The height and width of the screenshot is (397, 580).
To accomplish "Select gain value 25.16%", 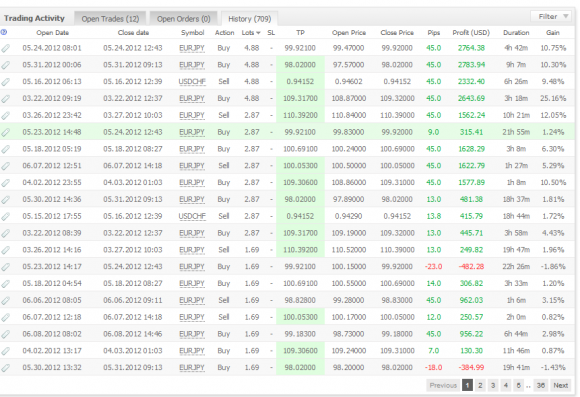I will tap(553, 99).
